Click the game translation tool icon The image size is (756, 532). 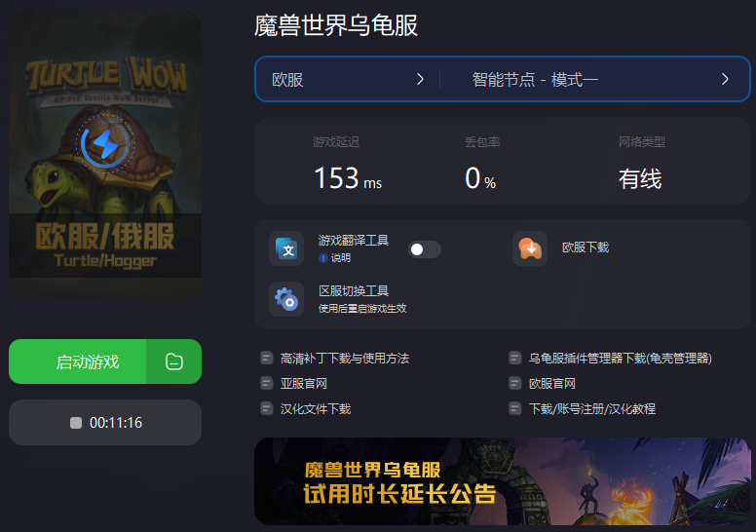coord(286,248)
